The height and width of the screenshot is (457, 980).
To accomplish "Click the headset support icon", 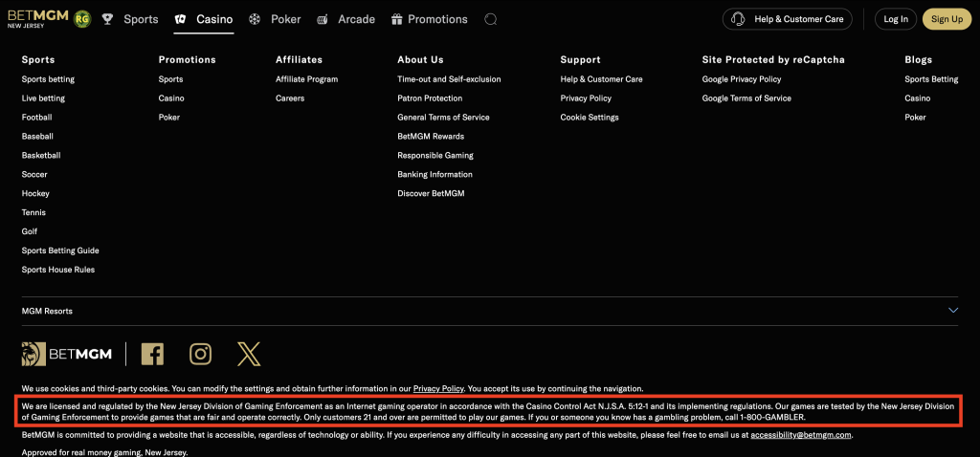I will (x=738, y=19).
